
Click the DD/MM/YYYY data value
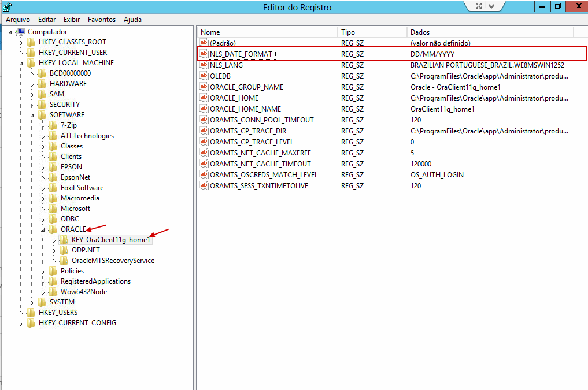point(432,54)
